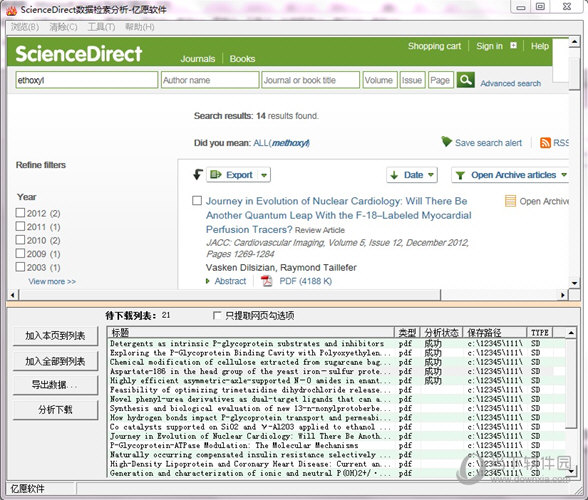This screenshot has height=500, width=588.
Task: Check the 2003 year filter
Action: click(x=20, y=267)
